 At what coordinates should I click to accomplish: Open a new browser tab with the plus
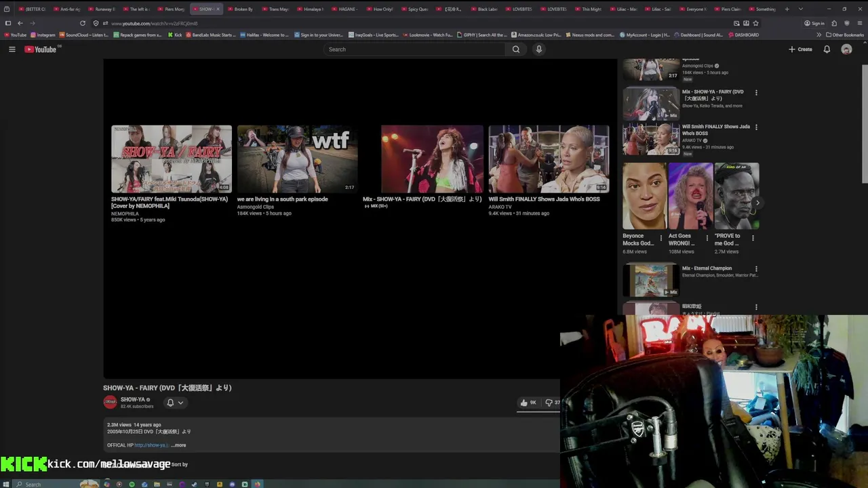click(787, 9)
